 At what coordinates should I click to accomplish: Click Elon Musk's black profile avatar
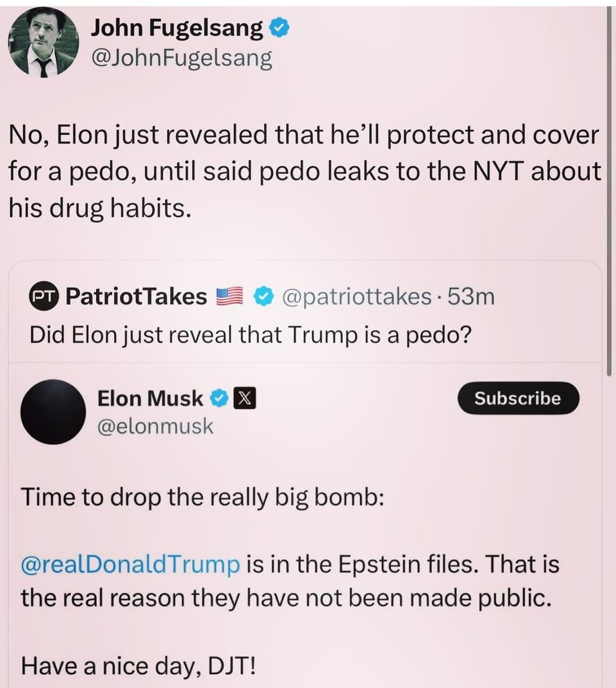(53, 412)
